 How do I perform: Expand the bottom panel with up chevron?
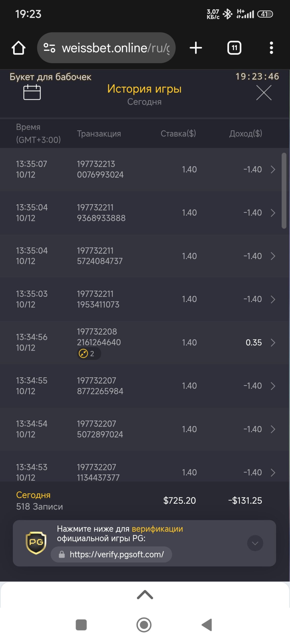145,595
